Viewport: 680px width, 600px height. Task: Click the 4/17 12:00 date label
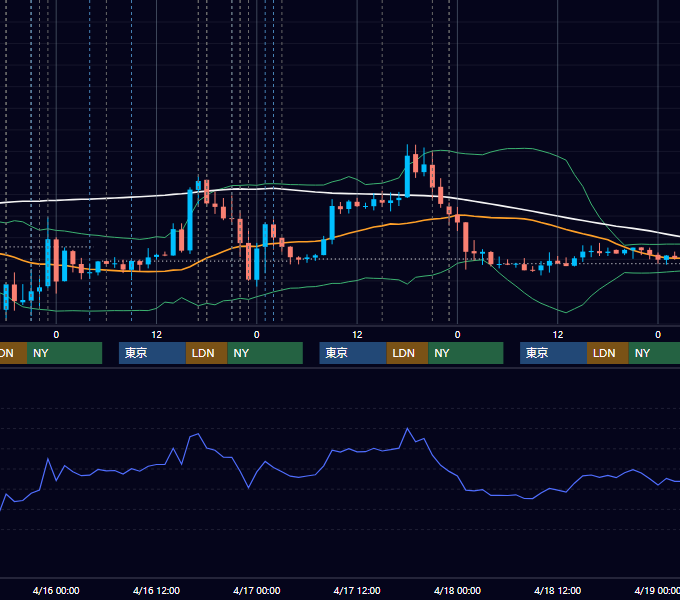pos(357,590)
